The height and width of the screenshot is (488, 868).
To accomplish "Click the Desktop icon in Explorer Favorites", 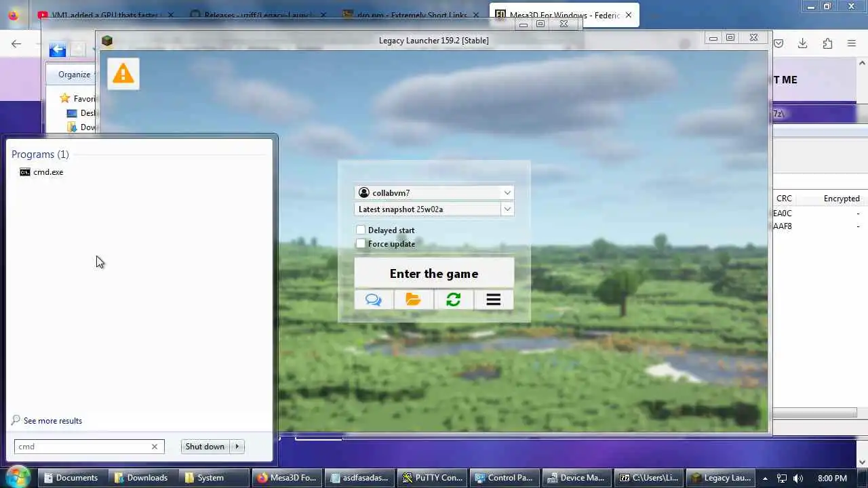I will click(72, 113).
